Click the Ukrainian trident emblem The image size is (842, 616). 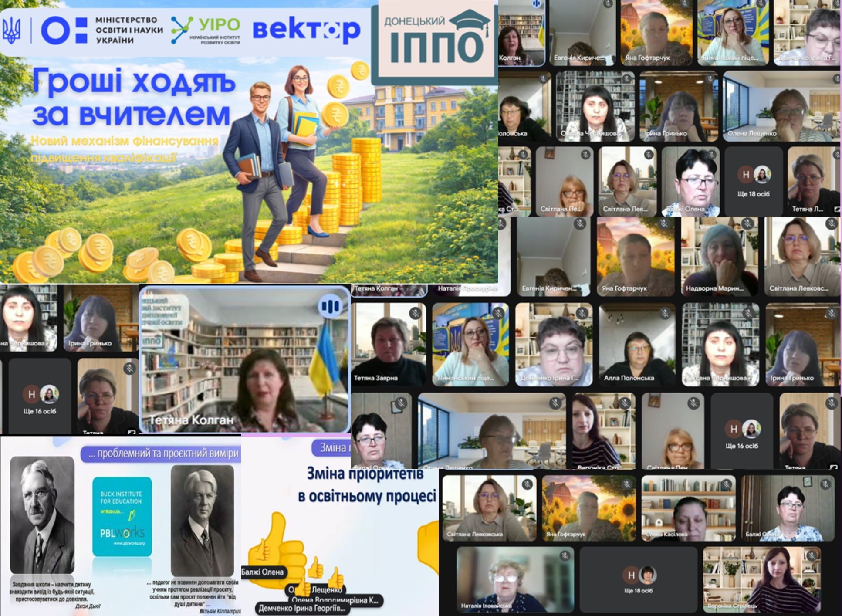pyautogui.click(x=11, y=31)
